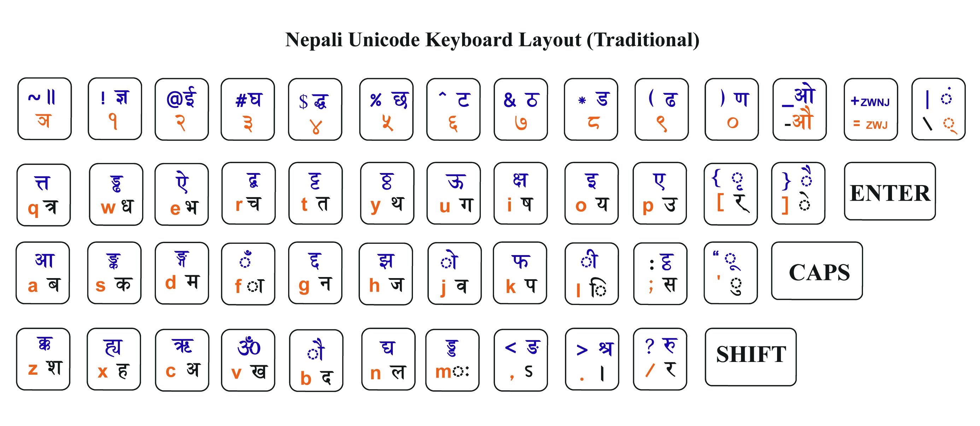Click the ZWJ (=) special key
This screenshot has height=426, width=980.
pos(873,113)
